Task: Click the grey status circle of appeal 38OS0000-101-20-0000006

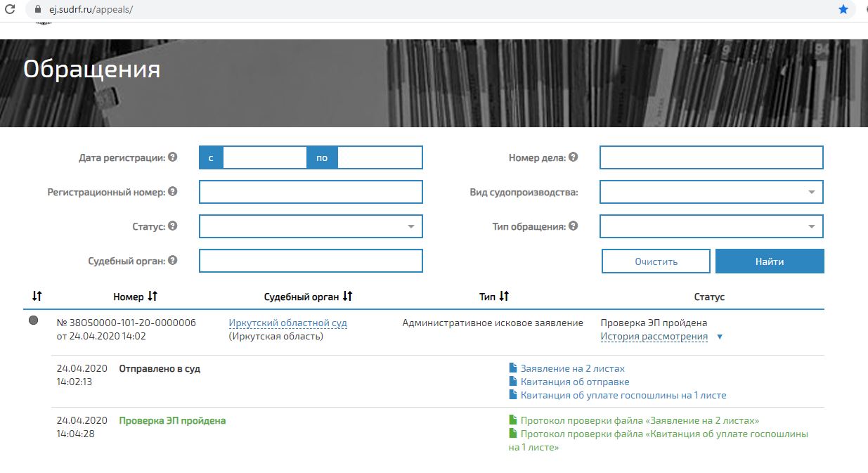Action: point(33,320)
